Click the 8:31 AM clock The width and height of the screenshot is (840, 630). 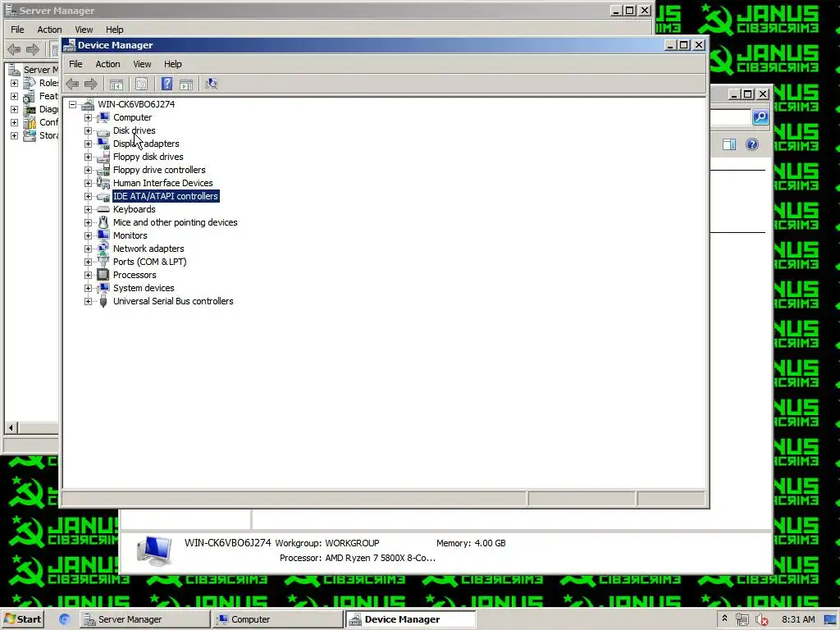tap(798, 619)
